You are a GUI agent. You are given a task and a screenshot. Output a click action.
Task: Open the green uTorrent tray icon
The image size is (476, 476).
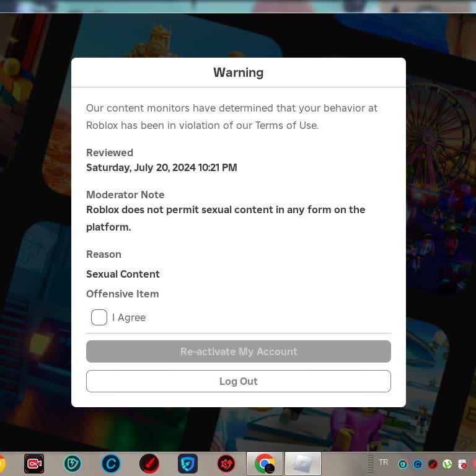click(x=447, y=464)
